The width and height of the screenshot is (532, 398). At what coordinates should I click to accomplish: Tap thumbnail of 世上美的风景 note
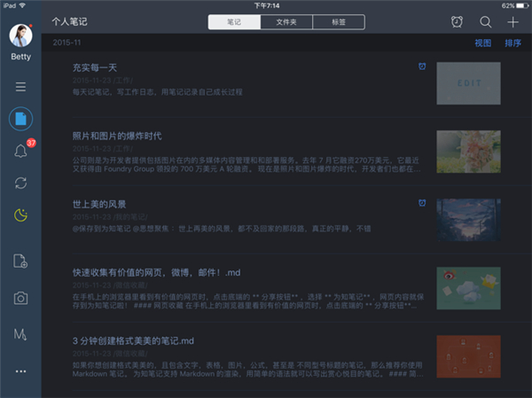click(468, 220)
